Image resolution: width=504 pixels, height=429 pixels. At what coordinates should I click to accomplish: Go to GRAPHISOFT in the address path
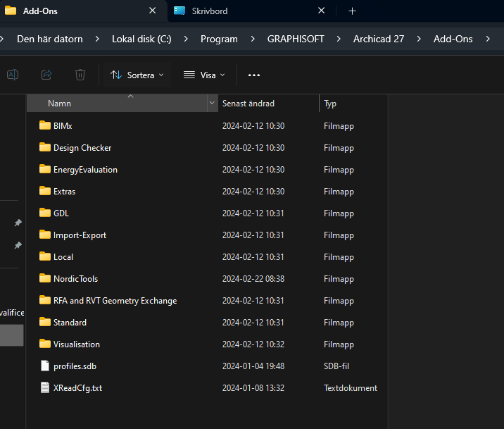coord(296,39)
